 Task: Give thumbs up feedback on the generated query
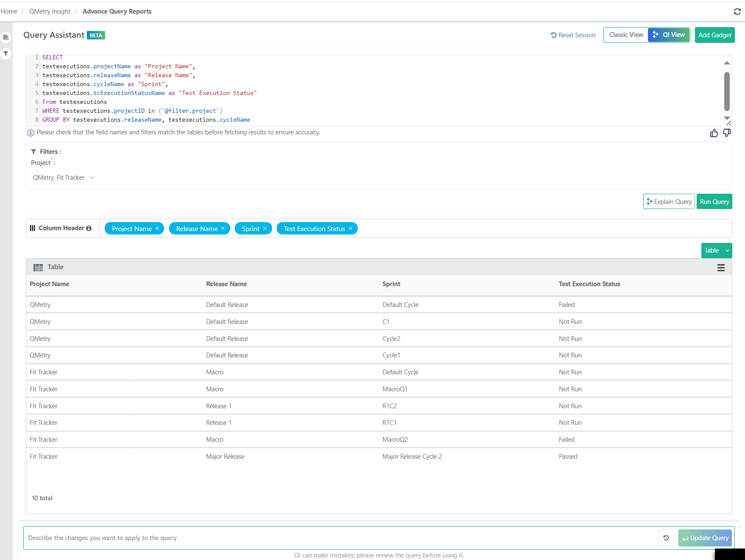click(714, 133)
